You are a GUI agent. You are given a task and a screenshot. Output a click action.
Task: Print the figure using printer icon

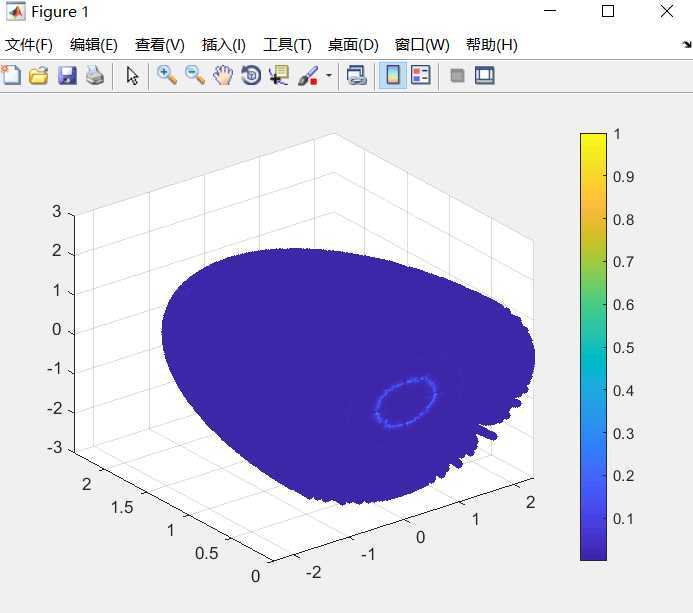pos(95,75)
